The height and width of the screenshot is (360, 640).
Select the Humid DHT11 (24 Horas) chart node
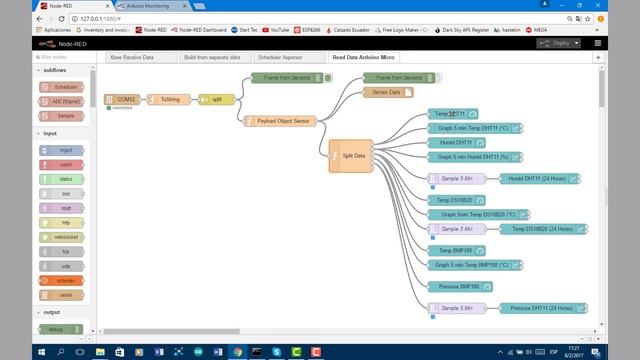pyautogui.click(x=540, y=179)
